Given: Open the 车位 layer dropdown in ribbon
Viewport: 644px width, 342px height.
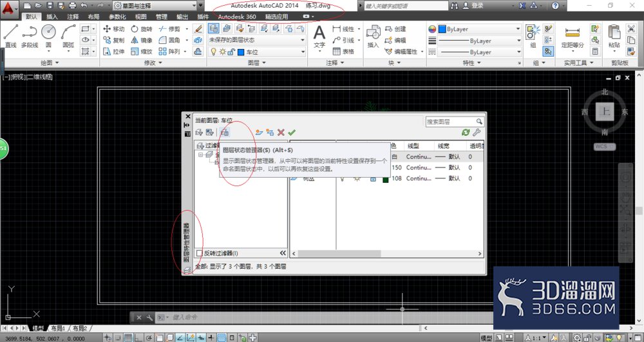Looking at the screenshot, I should [x=257, y=52].
